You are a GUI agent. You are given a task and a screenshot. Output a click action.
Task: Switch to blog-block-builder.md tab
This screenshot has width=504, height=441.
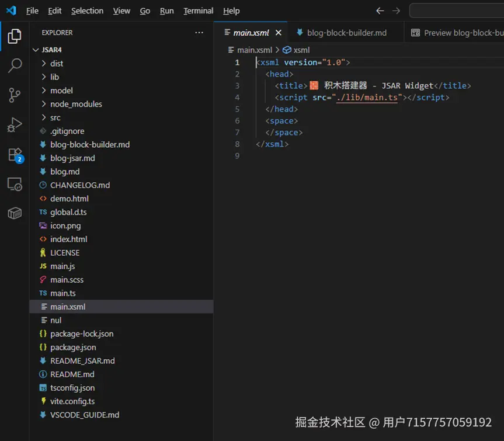coord(346,33)
